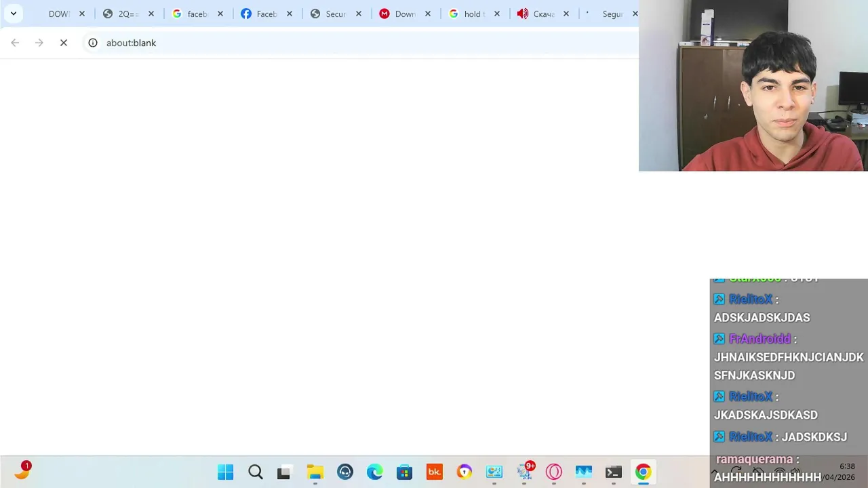Image resolution: width=868 pixels, height=488 pixels.
Task: View site information icon in address bar
Action: [x=93, y=43]
